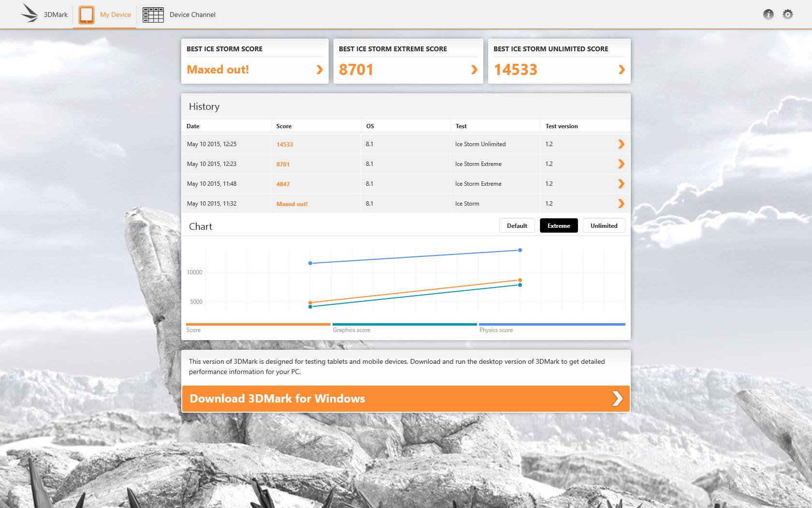Click the blue Physics score legend bar

pyautogui.click(x=552, y=324)
